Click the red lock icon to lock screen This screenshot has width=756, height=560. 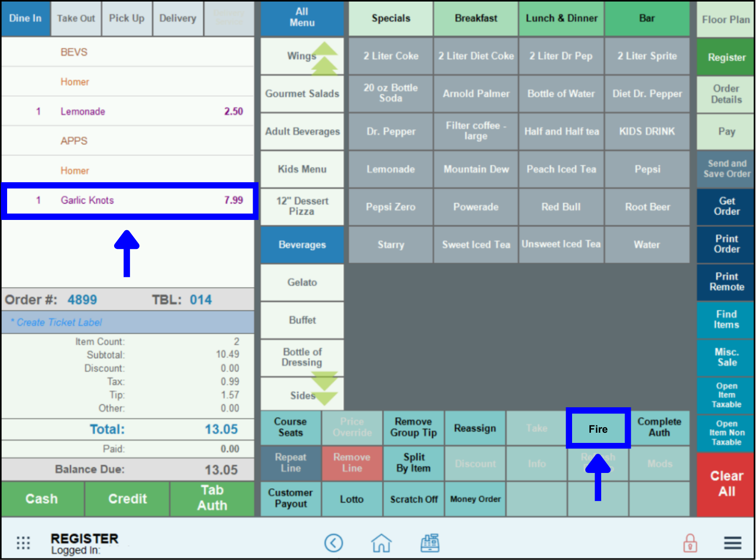(690, 543)
